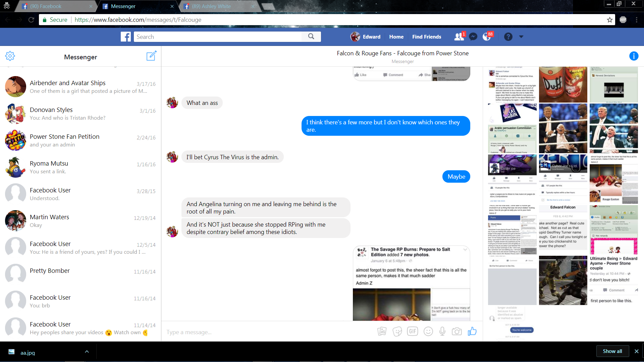Reload the page in the browser
The height and width of the screenshot is (362, 644).
point(31,20)
